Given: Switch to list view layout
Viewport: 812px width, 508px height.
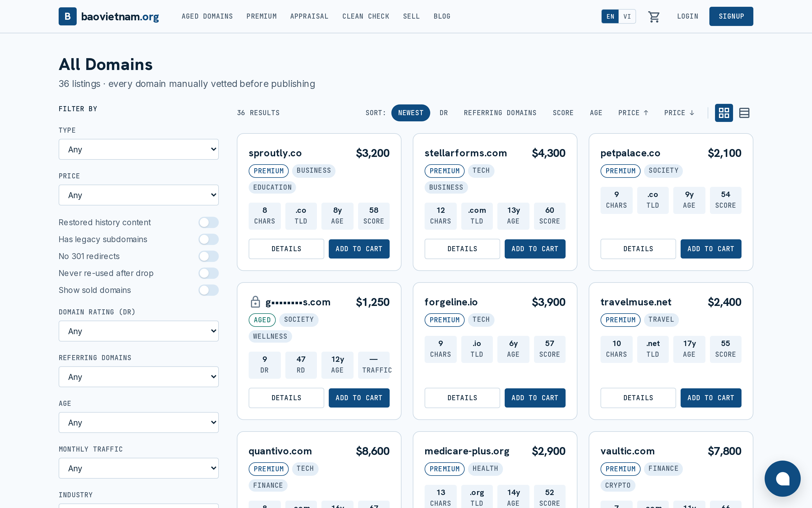Looking at the screenshot, I should (x=744, y=113).
